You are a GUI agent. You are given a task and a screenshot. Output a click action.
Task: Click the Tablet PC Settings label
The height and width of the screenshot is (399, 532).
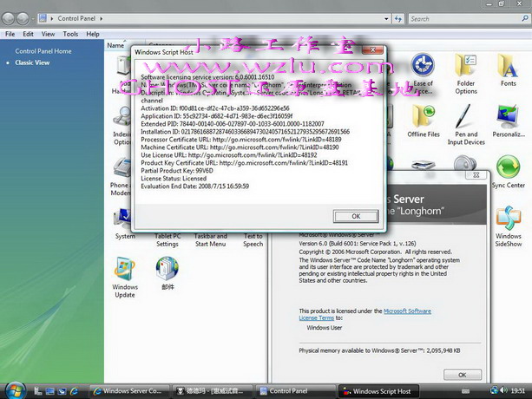[167, 240]
